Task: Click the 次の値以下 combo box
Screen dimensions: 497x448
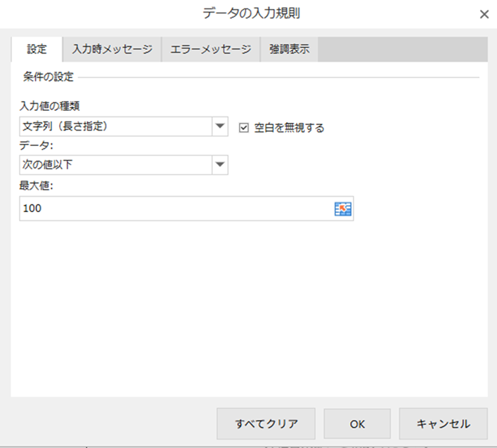Action: click(x=115, y=164)
